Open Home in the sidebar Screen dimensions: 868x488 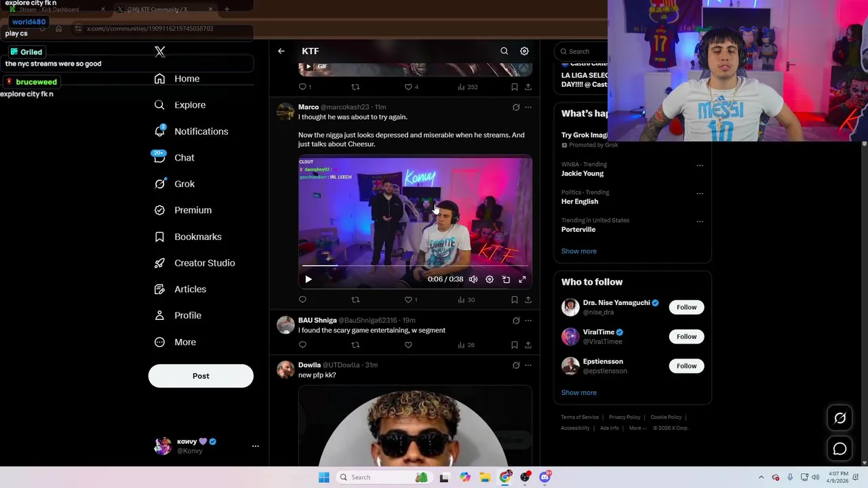[177, 79]
